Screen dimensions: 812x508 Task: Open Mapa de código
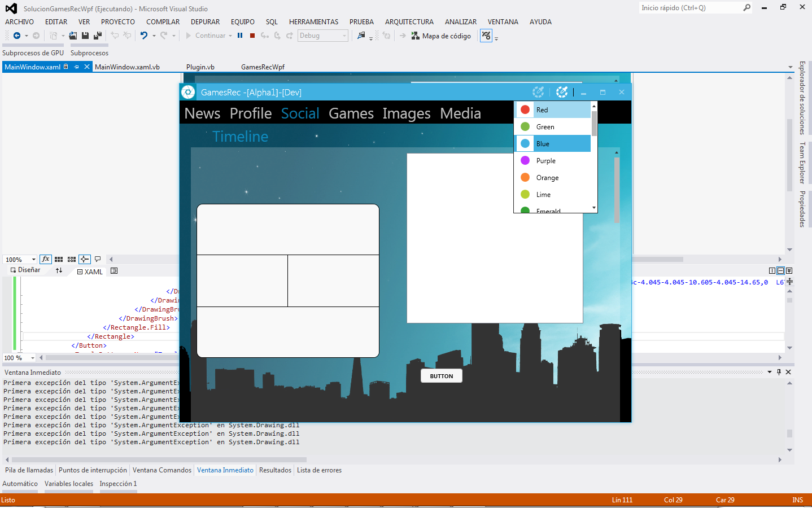[441, 36]
